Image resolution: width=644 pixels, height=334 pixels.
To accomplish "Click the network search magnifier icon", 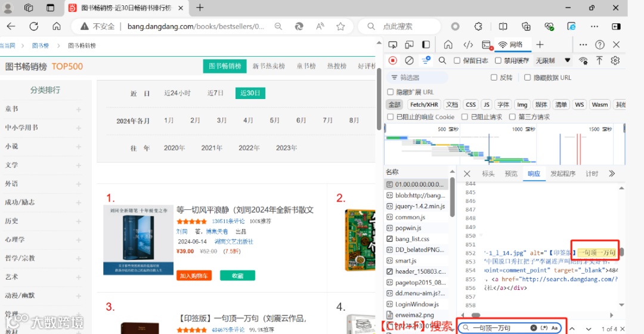I will (x=442, y=61).
